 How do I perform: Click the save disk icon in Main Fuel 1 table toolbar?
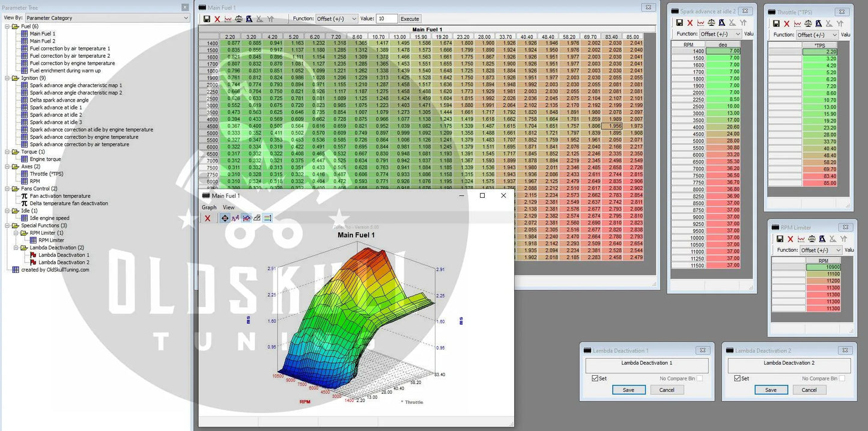click(207, 19)
